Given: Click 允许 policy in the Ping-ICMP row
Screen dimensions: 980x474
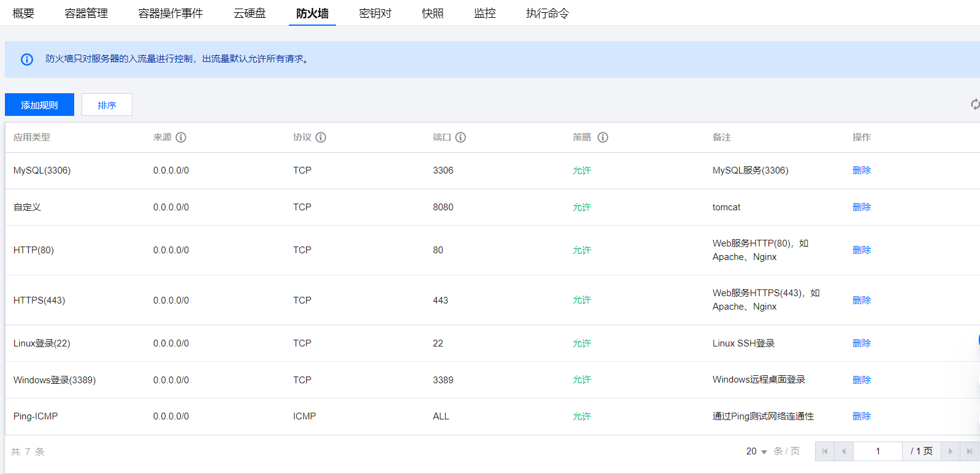Looking at the screenshot, I should coord(581,416).
